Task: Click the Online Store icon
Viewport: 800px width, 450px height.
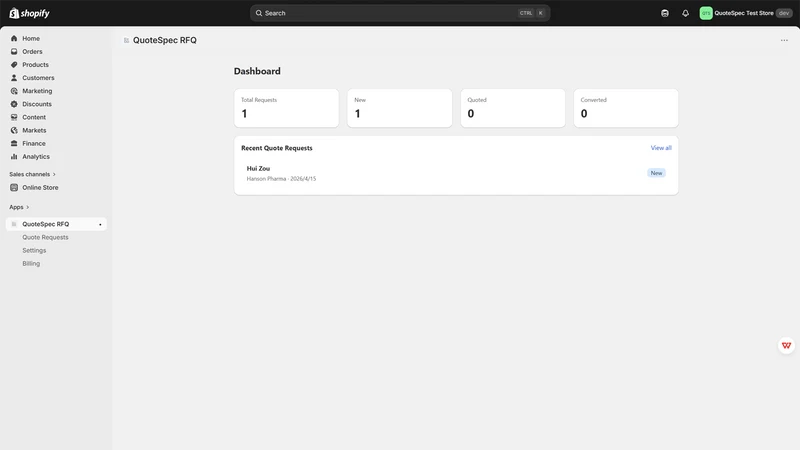Action: (14, 188)
